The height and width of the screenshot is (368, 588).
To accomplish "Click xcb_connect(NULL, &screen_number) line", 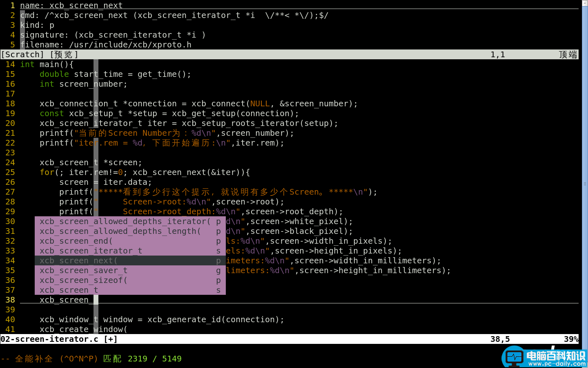I will (199, 103).
